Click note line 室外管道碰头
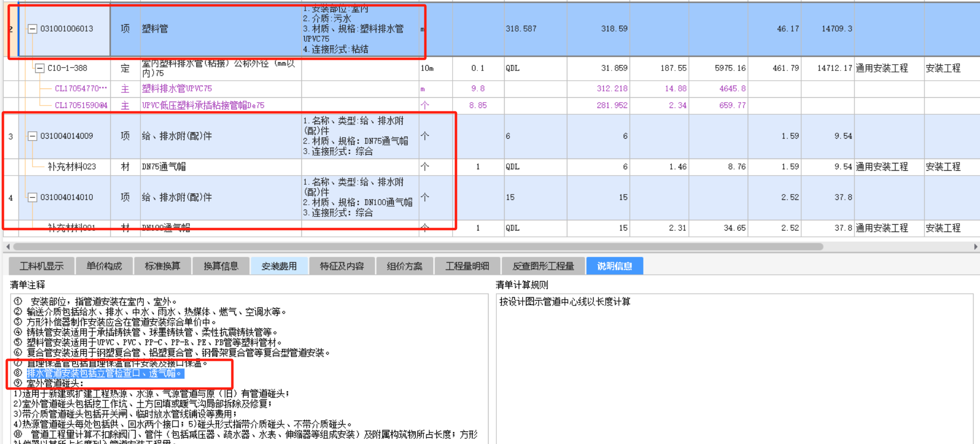 (54, 384)
